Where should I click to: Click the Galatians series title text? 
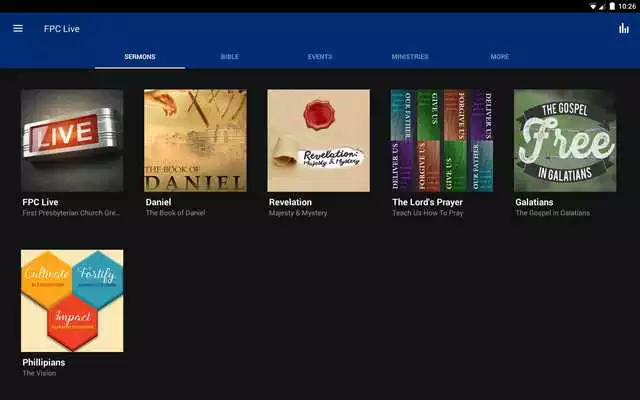coord(534,202)
